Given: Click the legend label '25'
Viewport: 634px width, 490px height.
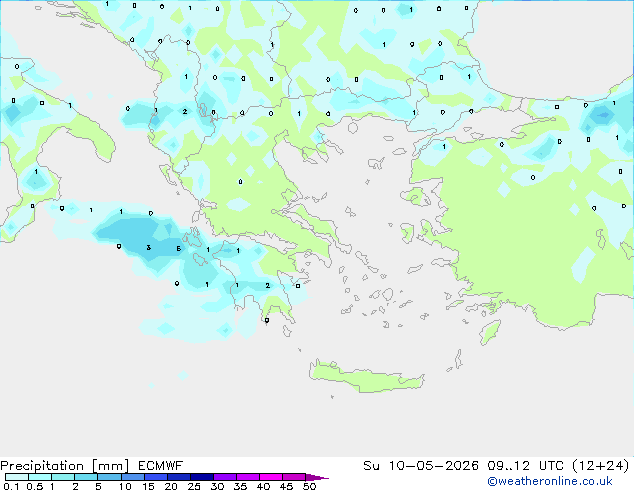Looking at the screenshot, I should point(194,486).
